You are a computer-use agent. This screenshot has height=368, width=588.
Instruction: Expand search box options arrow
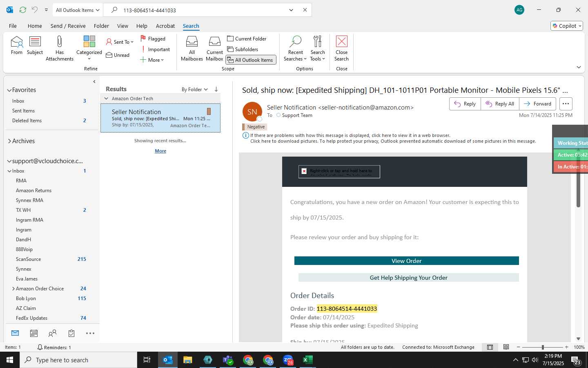(x=291, y=10)
